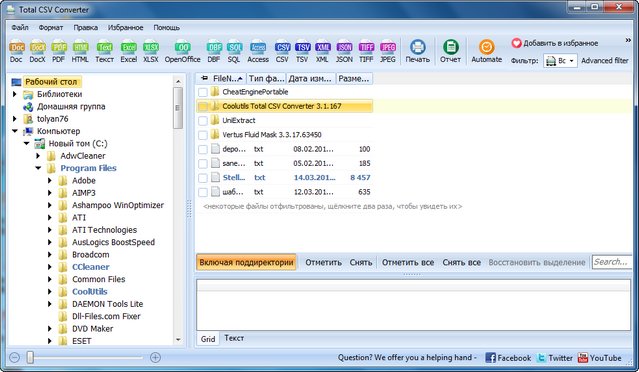Select DocX conversion format icon

[x=37, y=52]
